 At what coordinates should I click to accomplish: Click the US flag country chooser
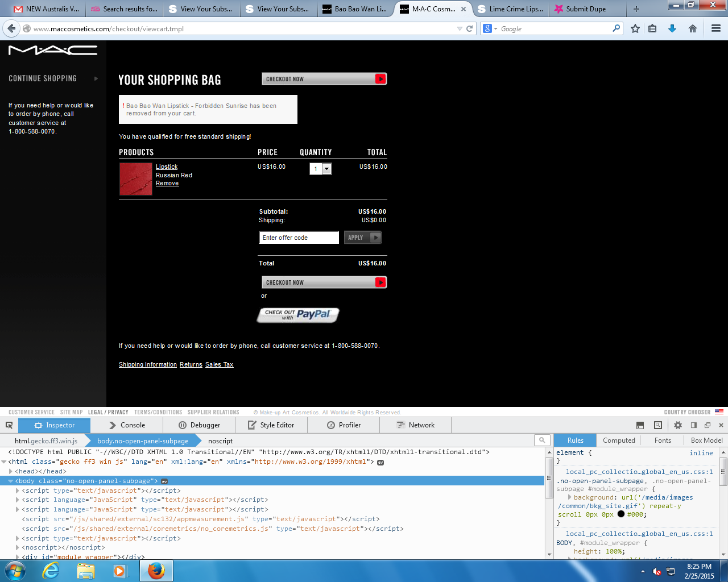point(719,412)
